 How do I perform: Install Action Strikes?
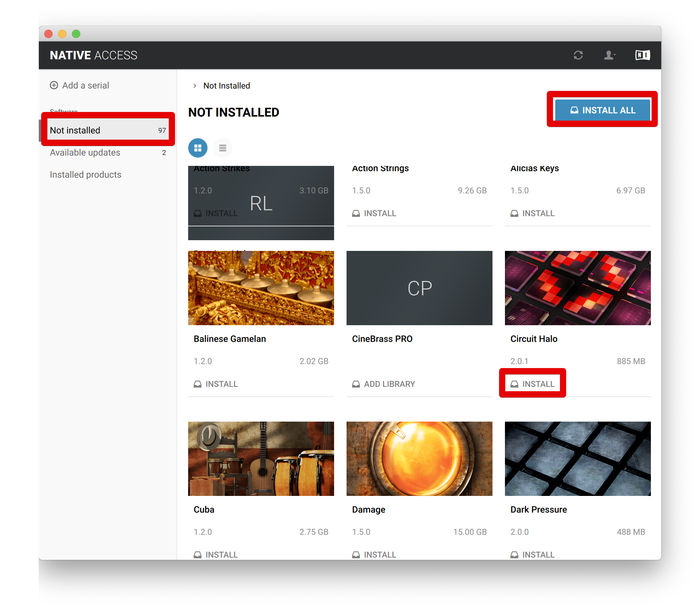pos(216,213)
